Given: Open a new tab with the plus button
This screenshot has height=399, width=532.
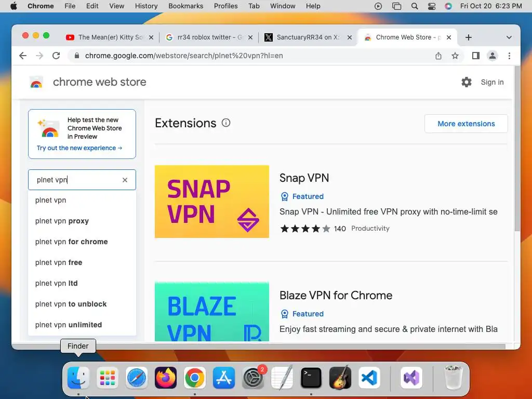Looking at the screenshot, I should (x=469, y=37).
